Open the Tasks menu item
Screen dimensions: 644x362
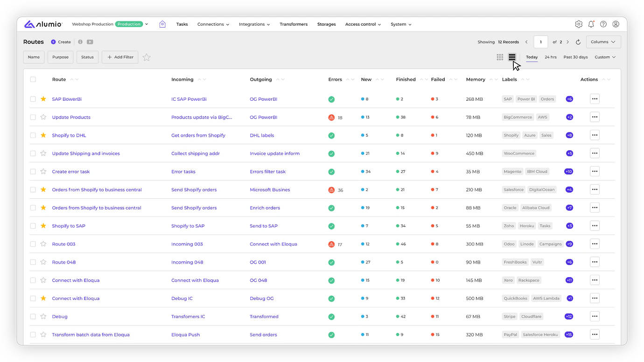pos(182,24)
